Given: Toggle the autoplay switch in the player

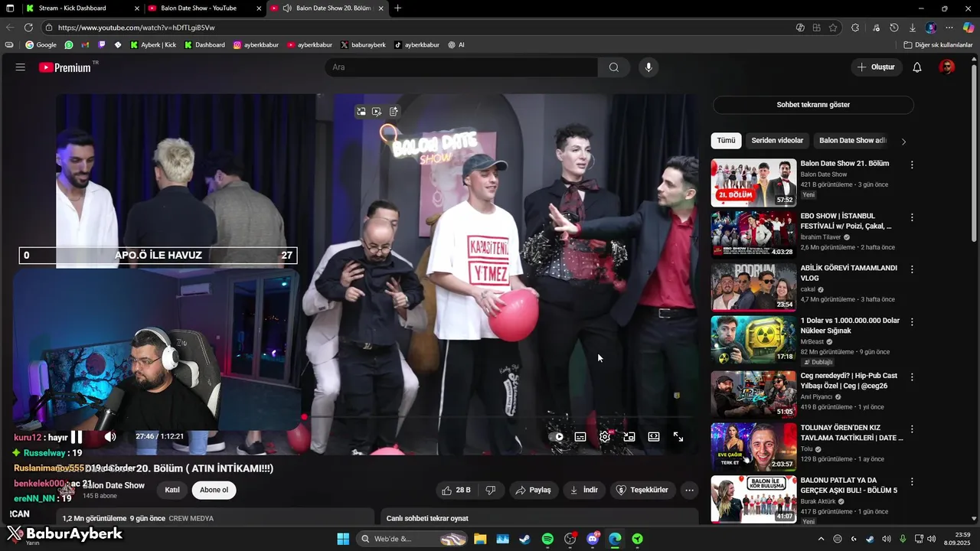Looking at the screenshot, I should pos(557,437).
